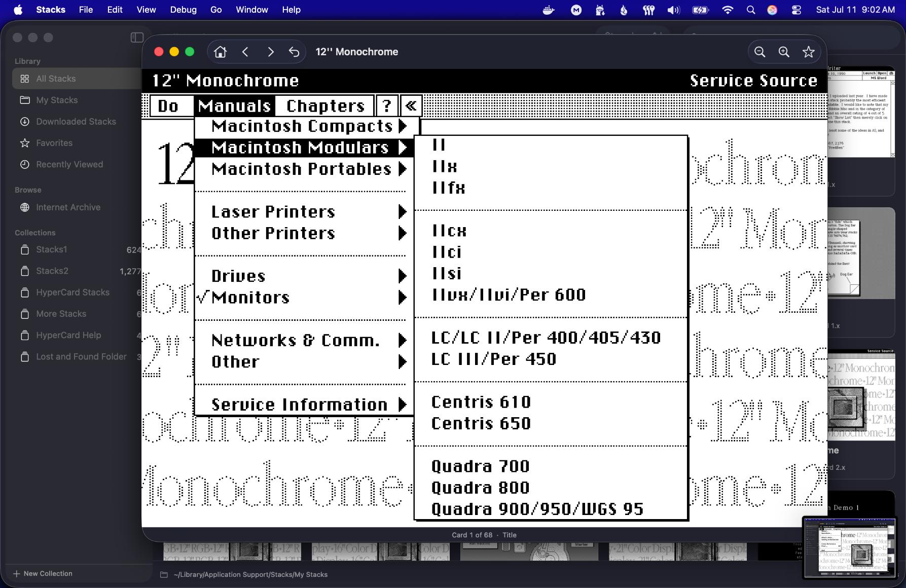Browse the Internet Archive
Viewport: 906px width, 588px height.
tap(77, 207)
